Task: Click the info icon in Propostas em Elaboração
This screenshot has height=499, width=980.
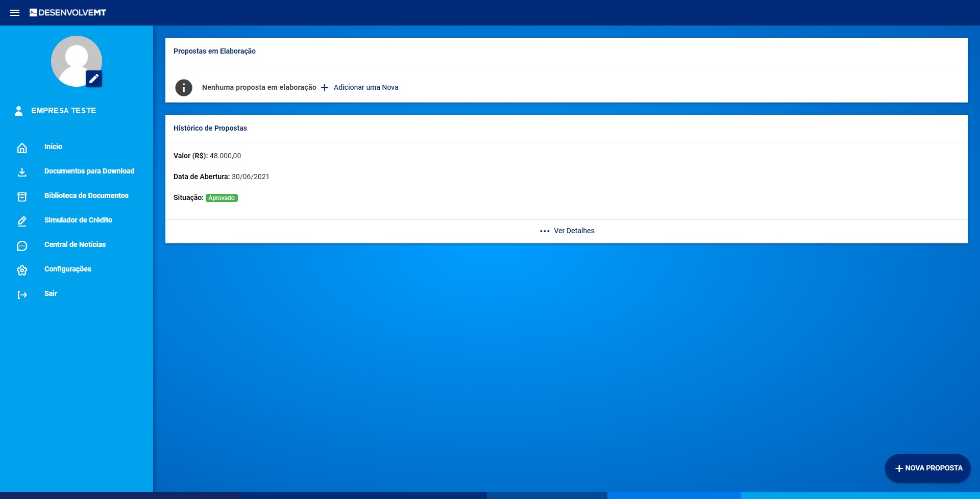Action: tap(184, 88)
